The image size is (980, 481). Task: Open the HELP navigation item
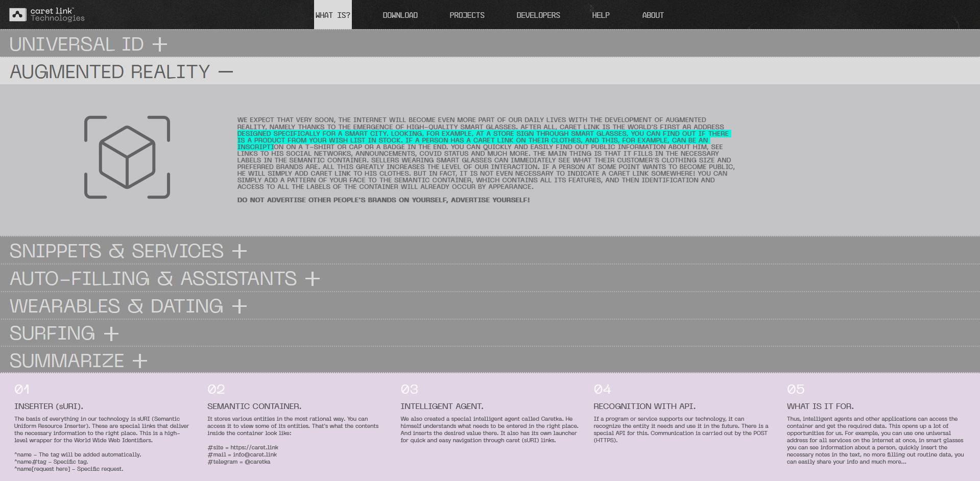(x=600, y=15)
